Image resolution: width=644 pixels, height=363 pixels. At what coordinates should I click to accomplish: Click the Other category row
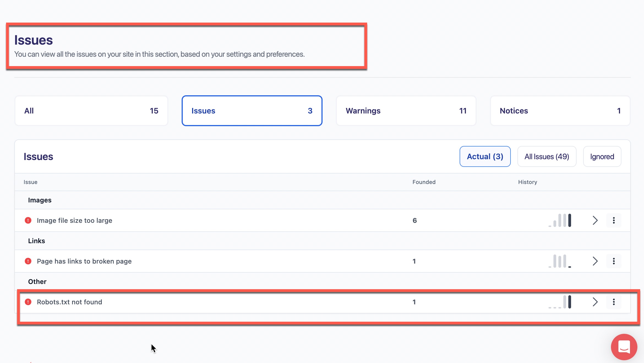coord(323,281)
